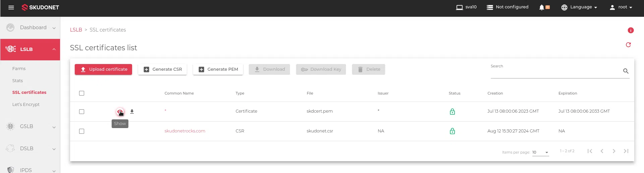Image resolution: width=644 pixels, height=173 pixels.
Task: Change items per page dropdown
Action: coord(540,152)
